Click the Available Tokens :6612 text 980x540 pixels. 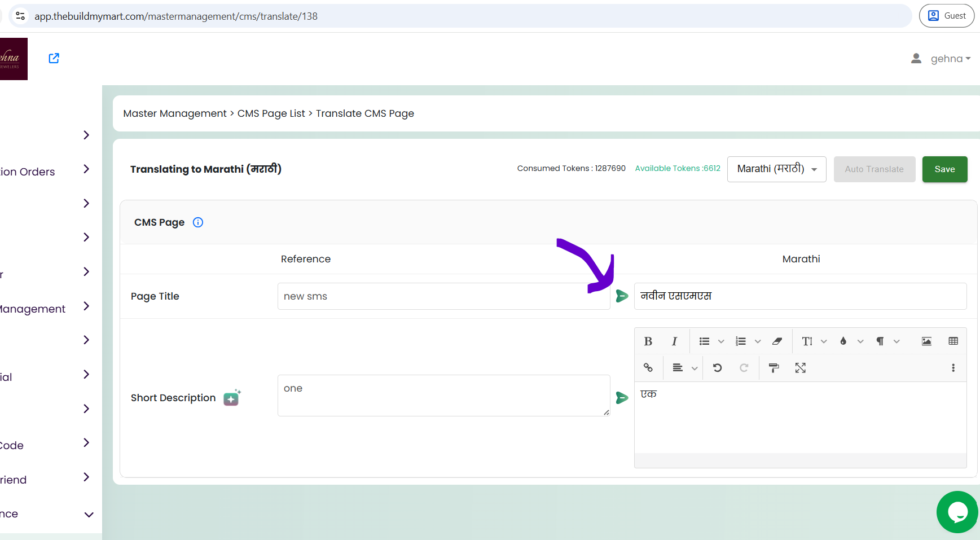[678, 168]
